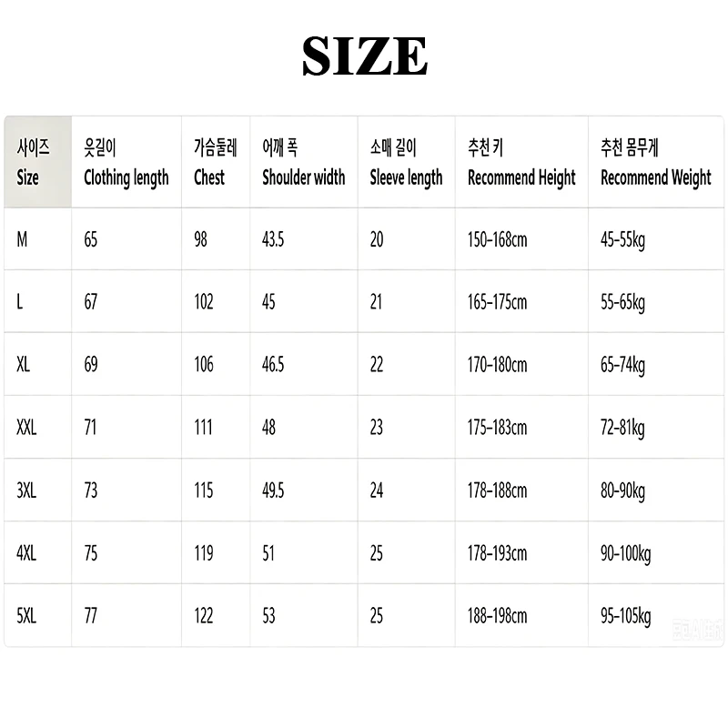The width and height of the screenshot is (728, 728).
Task: Click the watermark in bottom corner
Action: coord(698,630)
